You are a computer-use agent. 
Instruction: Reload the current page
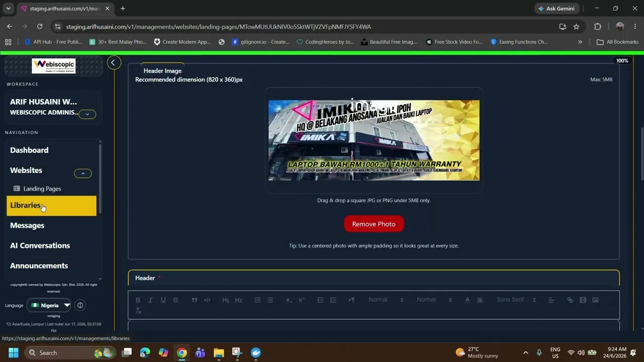click(x=39, y=27)
